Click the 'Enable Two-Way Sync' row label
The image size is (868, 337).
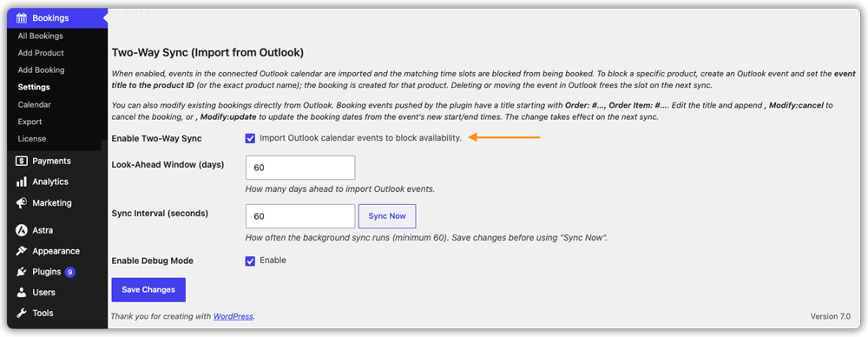(x=156, y=139)
